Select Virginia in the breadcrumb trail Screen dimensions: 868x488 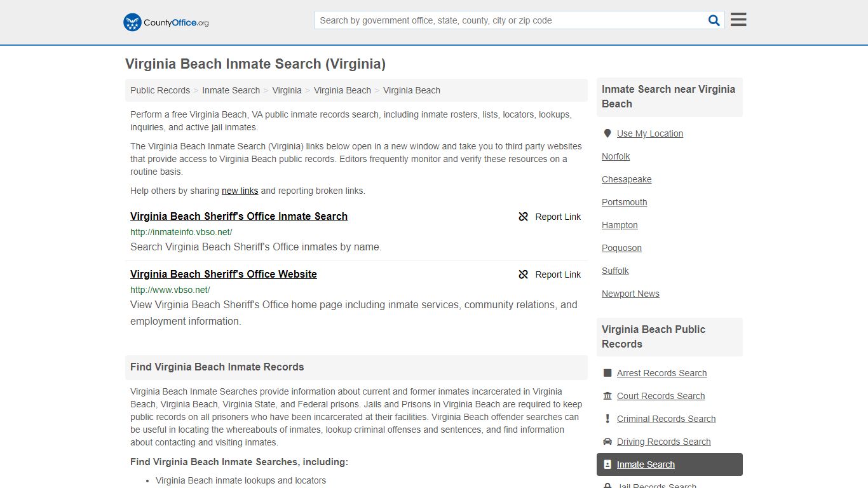(x=287, y=90)
